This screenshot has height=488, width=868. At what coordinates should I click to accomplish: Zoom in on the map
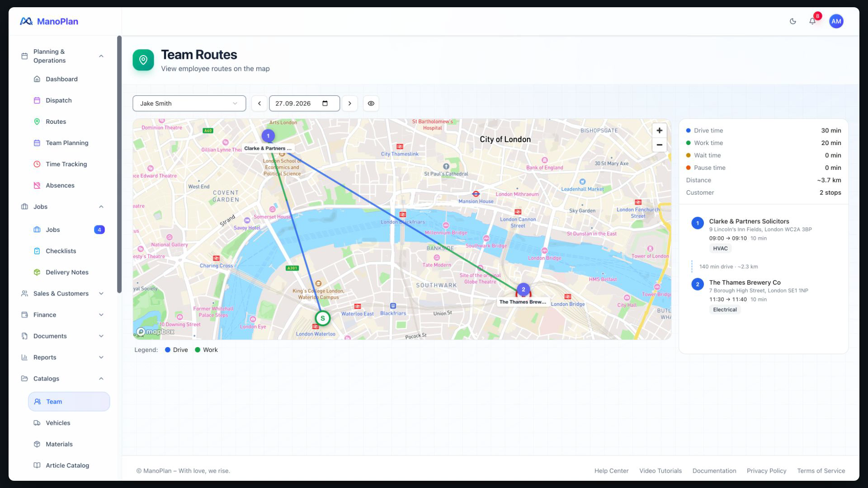659,131
